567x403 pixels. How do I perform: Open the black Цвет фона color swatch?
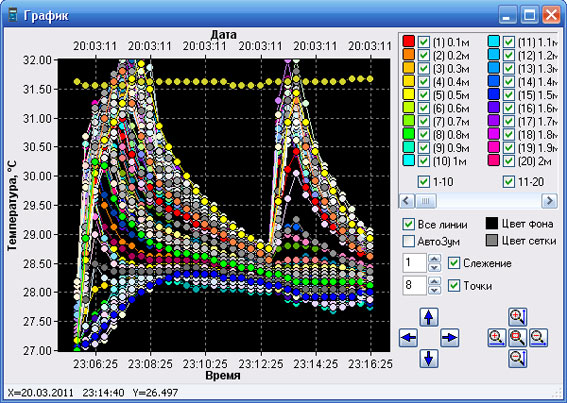491,223
